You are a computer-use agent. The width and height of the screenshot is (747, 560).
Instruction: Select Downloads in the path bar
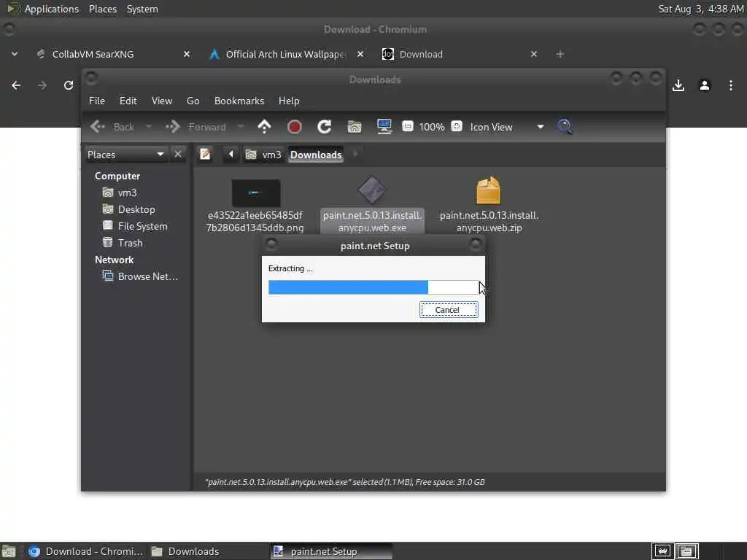tap(316, 155)
